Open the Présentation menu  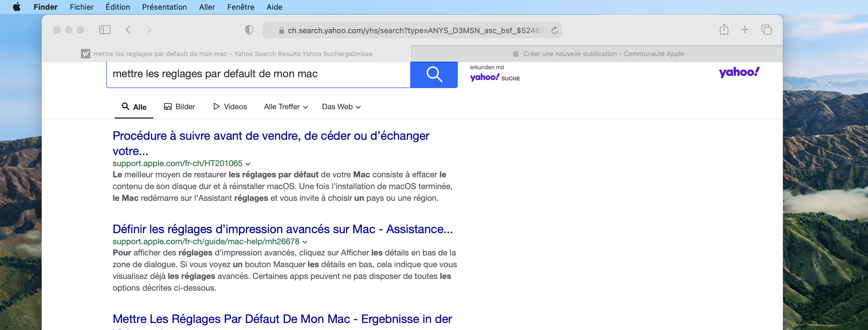pyautogui.click(x=164, y=7)
